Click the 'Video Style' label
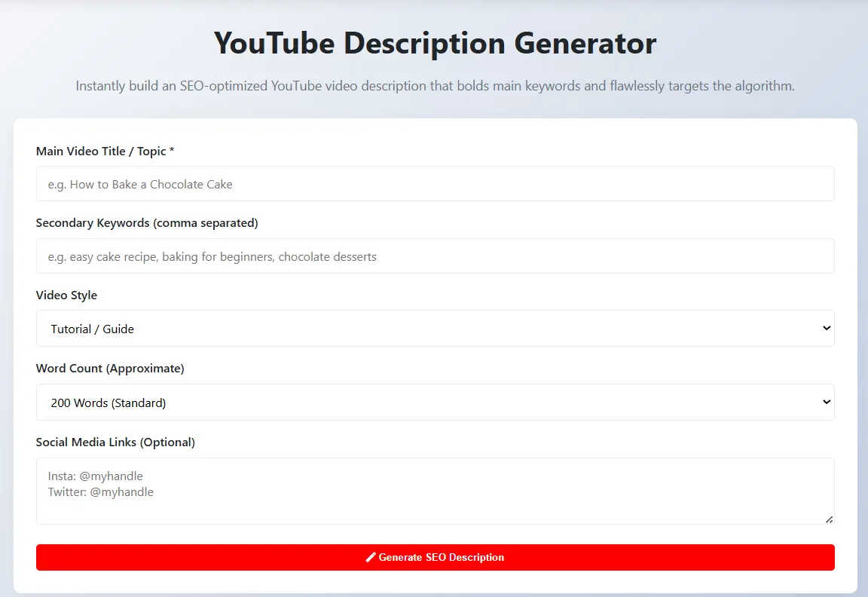Screen dimensions: 868x597 [66, 295]
